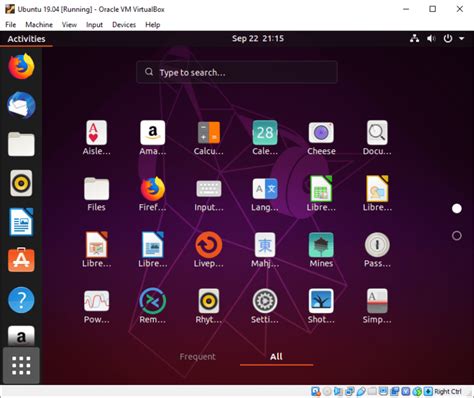Toggle the Show Applications grid button

[x=21, y=365]
